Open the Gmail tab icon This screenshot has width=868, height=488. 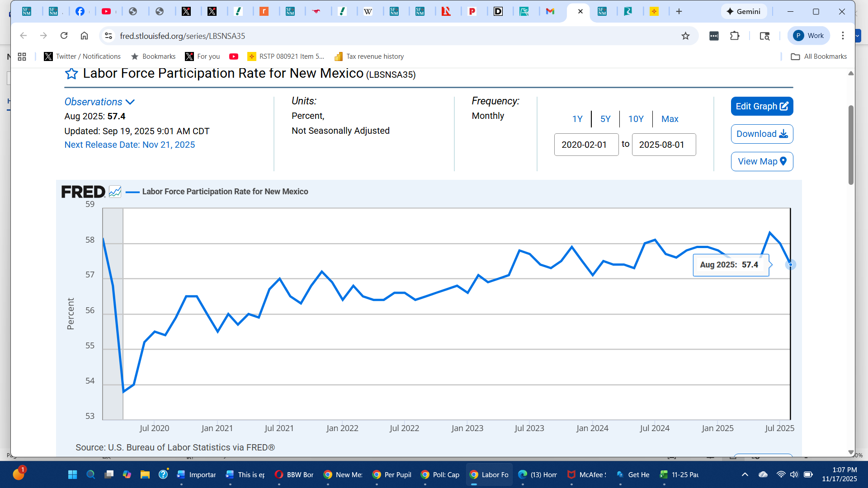550,11
